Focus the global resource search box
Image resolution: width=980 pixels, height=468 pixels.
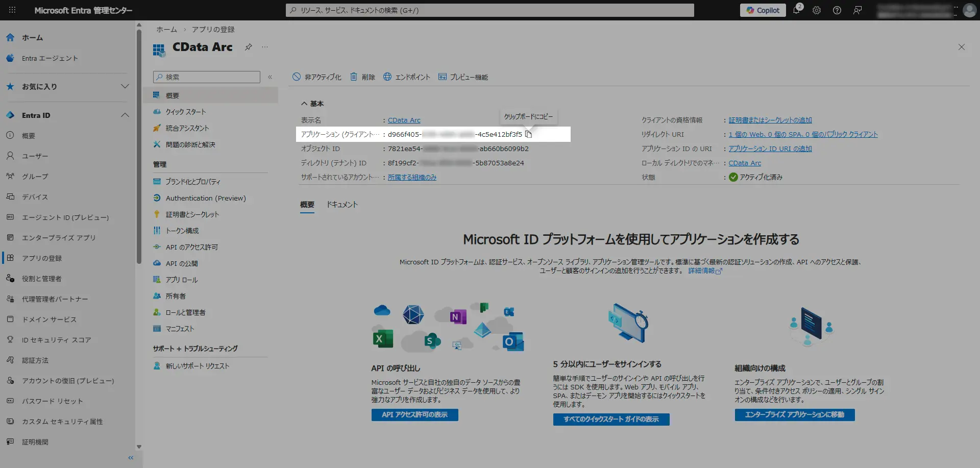click(x=490, y=10)
